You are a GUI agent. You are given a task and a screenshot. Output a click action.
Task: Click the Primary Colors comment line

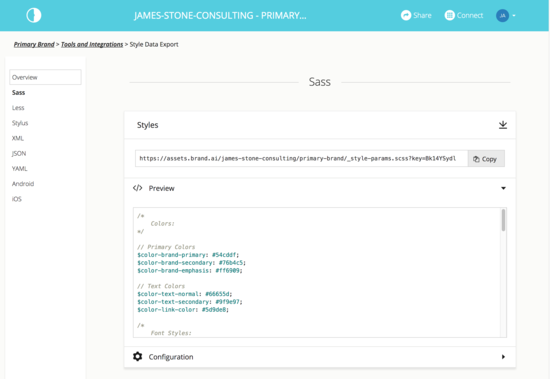tap(166, 247)
